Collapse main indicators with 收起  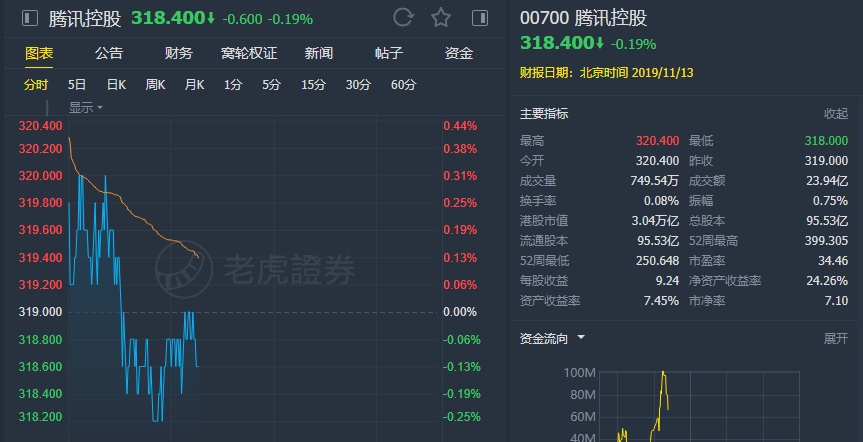click(835, 114)
